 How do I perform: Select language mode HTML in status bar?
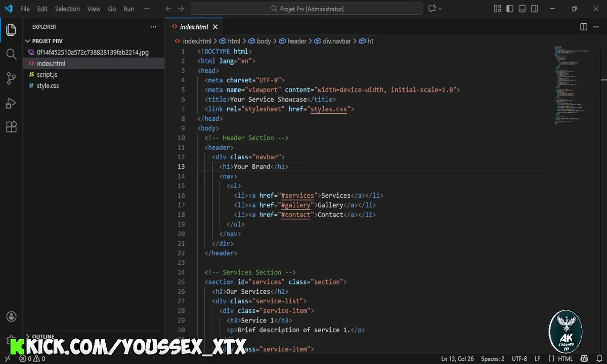click(565, 359)
